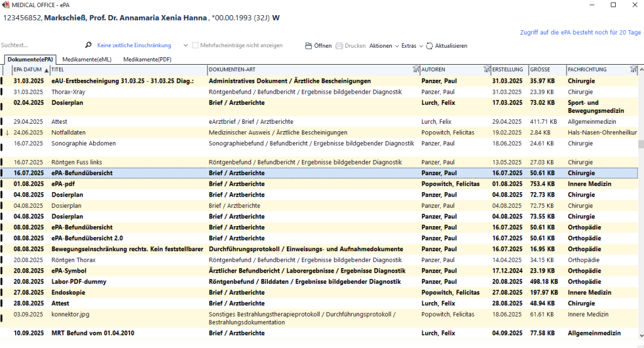Open the selected document with Öffnen
The width and height of the screenshot is (644, 348).
pos(318,46)
